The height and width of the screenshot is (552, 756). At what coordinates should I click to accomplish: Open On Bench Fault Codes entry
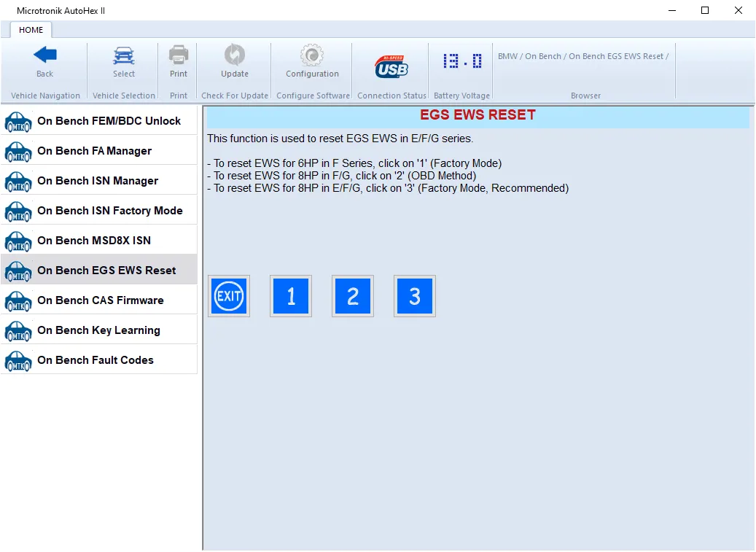[x=99, y=359]
